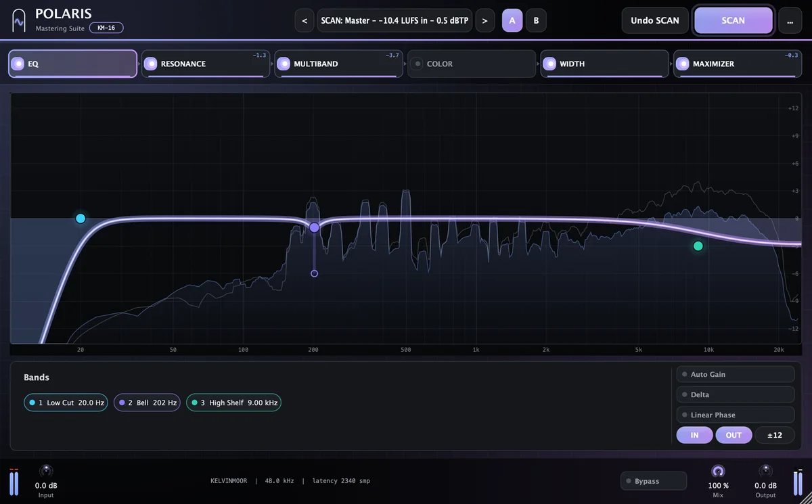
Task: Click Undo SCAN button
Action: pos(655,20)
